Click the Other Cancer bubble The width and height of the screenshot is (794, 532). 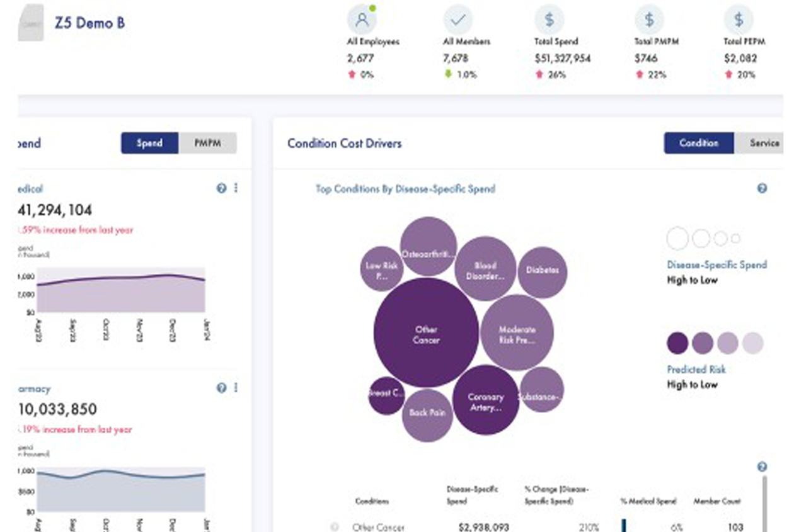(x=426, y=334)
